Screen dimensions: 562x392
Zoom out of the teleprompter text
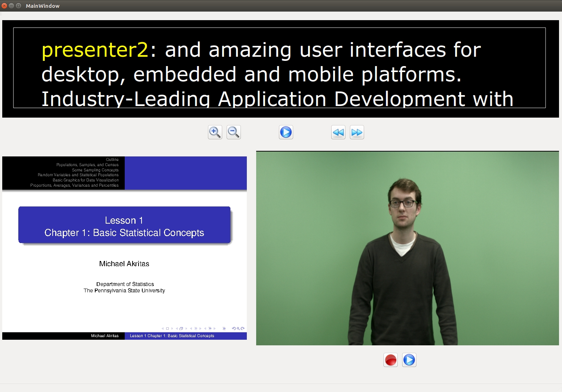click(x=233, y=132)
